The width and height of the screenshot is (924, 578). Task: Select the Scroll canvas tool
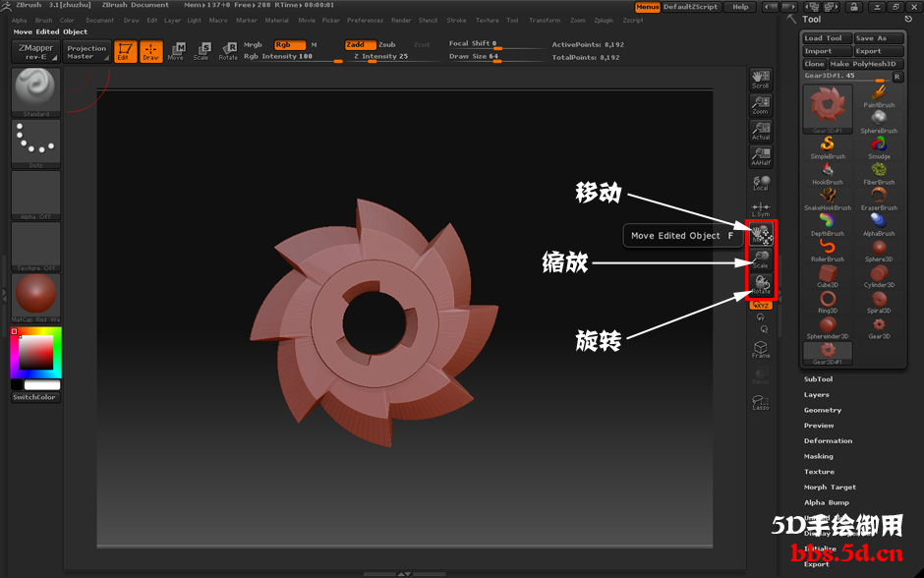761,79
